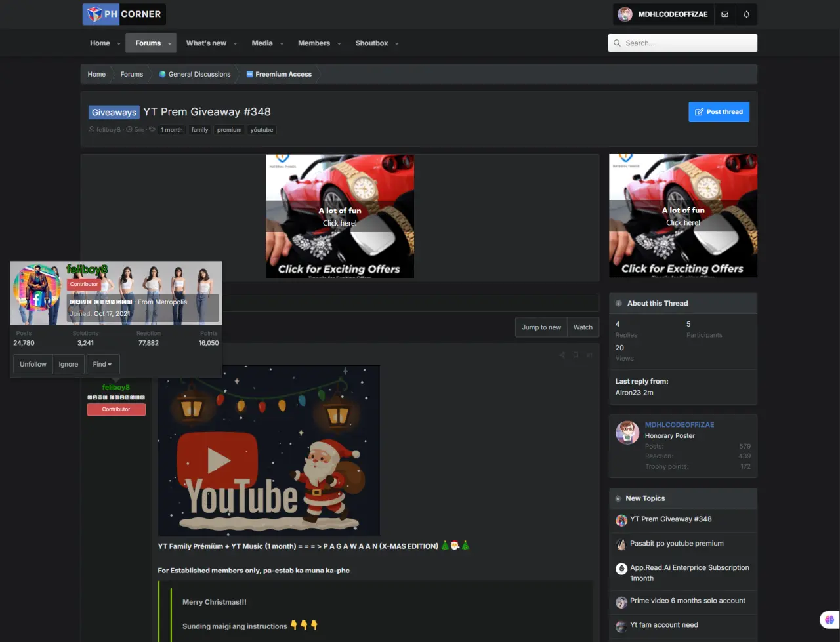Screen dimensions: 840x642
Task: Open App.Read.Ai Enterprise Subscription topic
Action: pyautogui.click(x=690, y=573)
